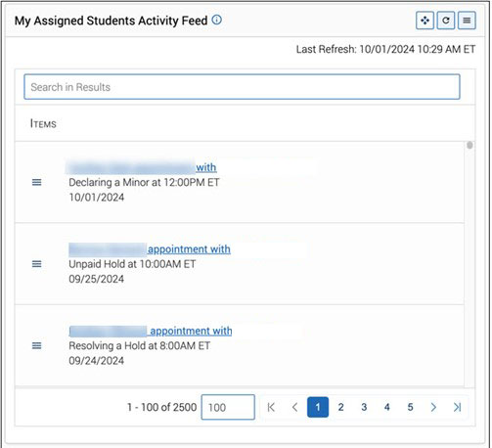This screenshot has width=492, height=448.
Task: Click the page size field showing 100
Action: [x=228, y=407]
